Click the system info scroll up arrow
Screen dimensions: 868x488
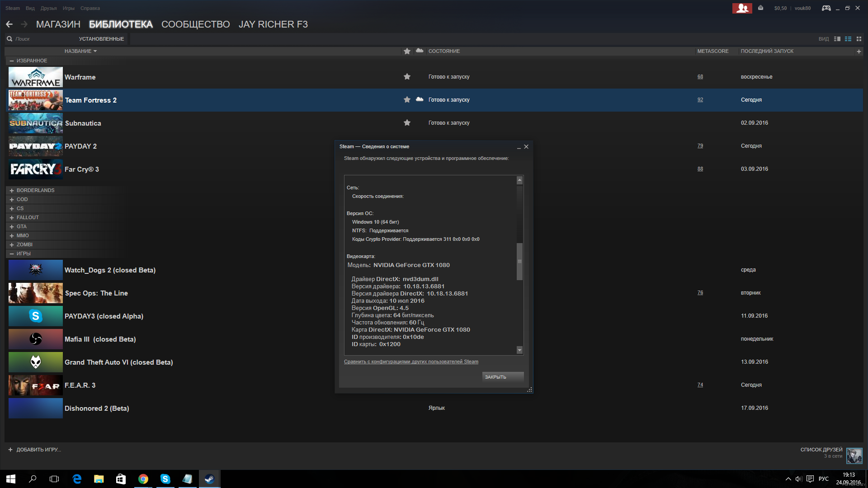coord(519,180)
